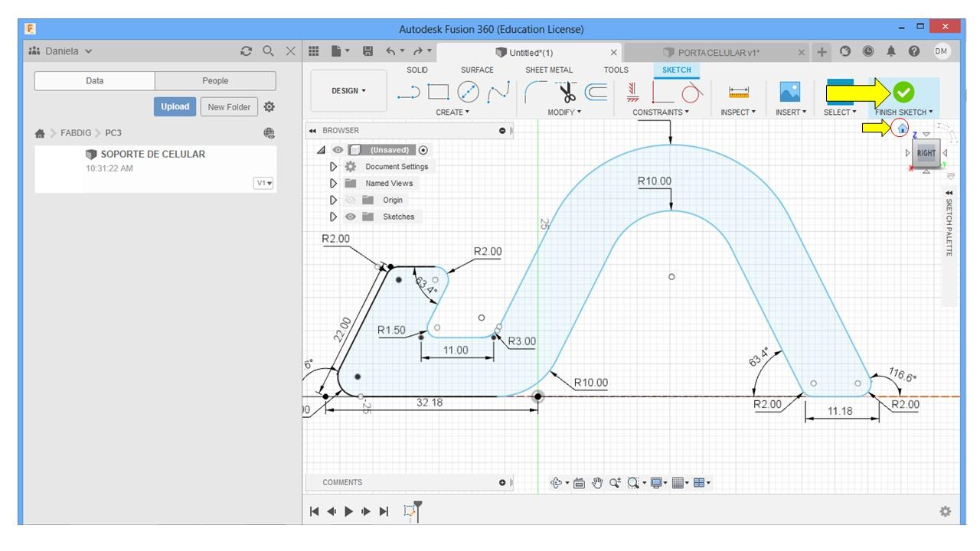Click the Look At camera icon
The height and width of the screenshot is (551, 980).
[x=579, y=483]
